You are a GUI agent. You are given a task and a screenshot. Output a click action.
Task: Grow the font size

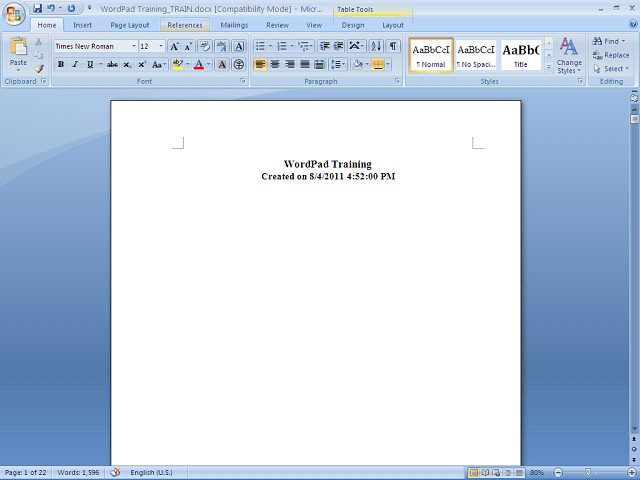174,46
